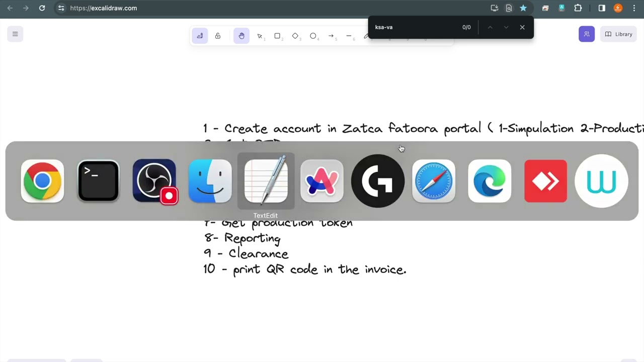Open the Chrome profile avatar
644x362 pixels.
(618, 8)
